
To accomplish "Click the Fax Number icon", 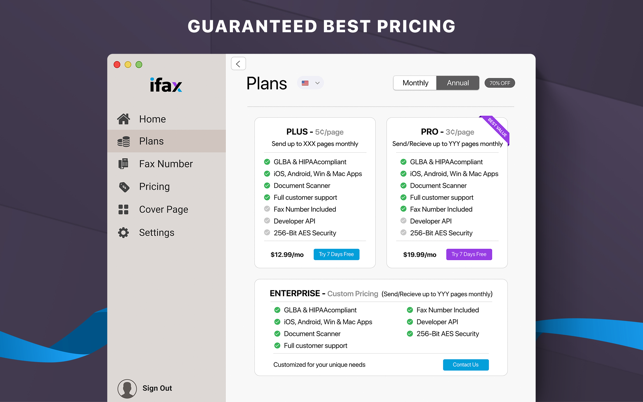I will 124,164.
